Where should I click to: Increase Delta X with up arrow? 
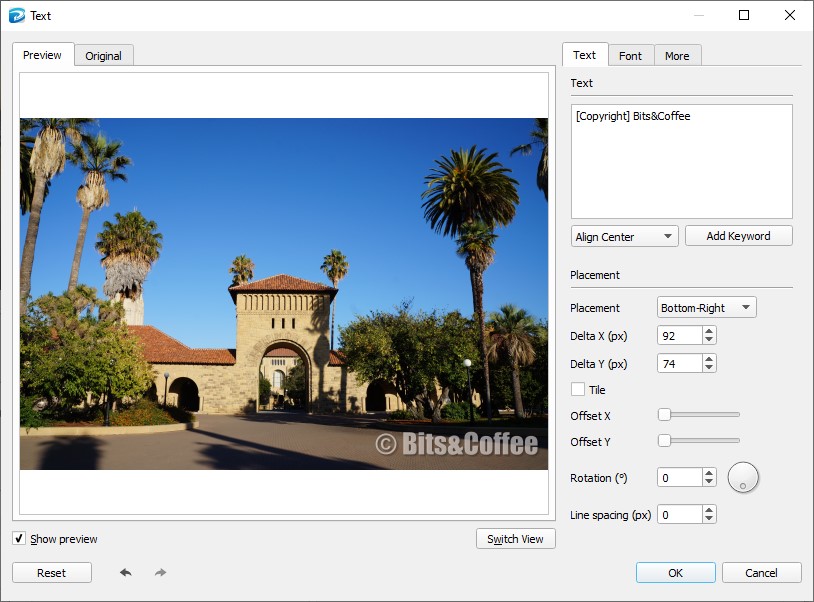tap(709, 331)
